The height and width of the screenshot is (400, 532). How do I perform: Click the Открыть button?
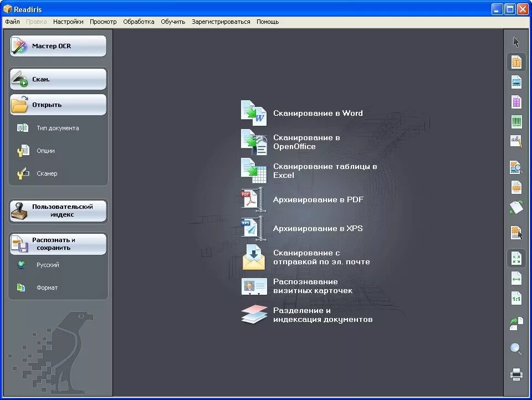58,105
